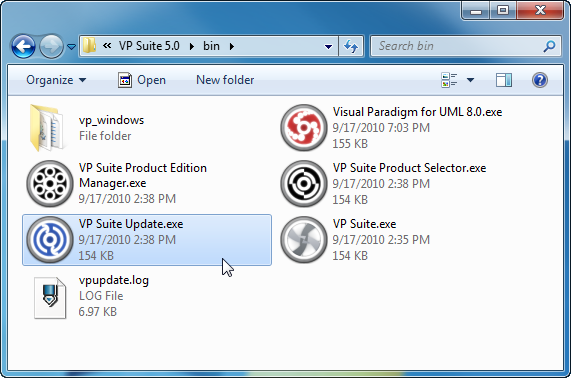Click the Forward navigation arrow
The width and height of the screenshot is (571, 378).
(x=51, y=46)
